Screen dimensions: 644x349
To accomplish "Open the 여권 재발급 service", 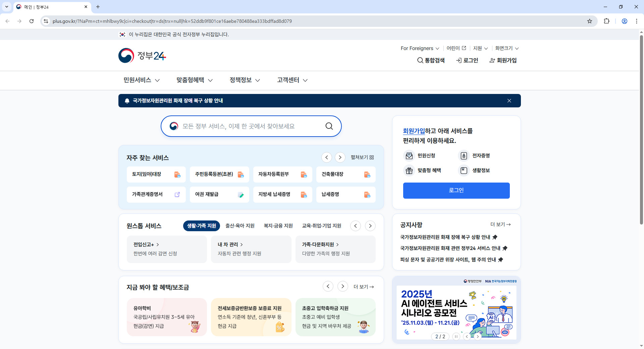I will pos(219,195).
